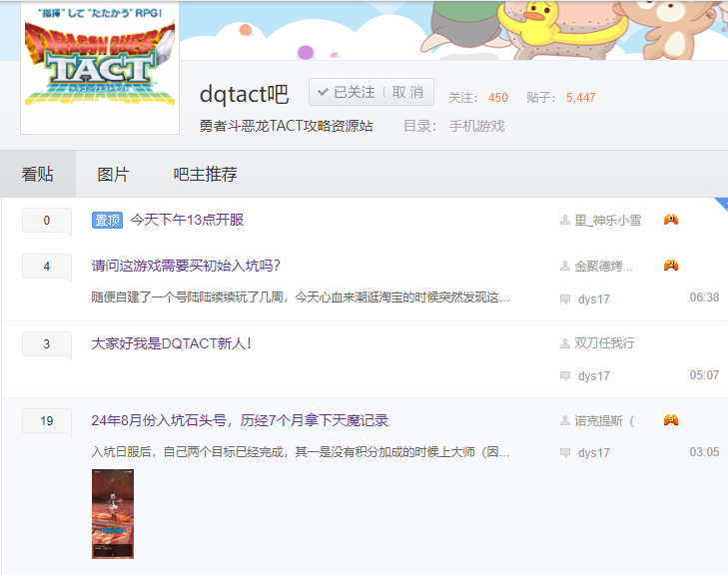Click the 置顶 pinned badge
Screen dimensions: 728x575
pos(107,220)
